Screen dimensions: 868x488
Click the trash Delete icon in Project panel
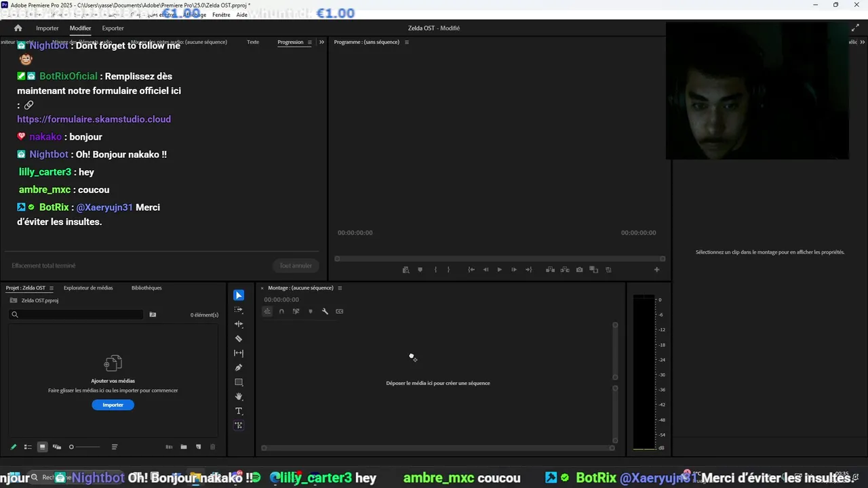click(x=212, y=447)
